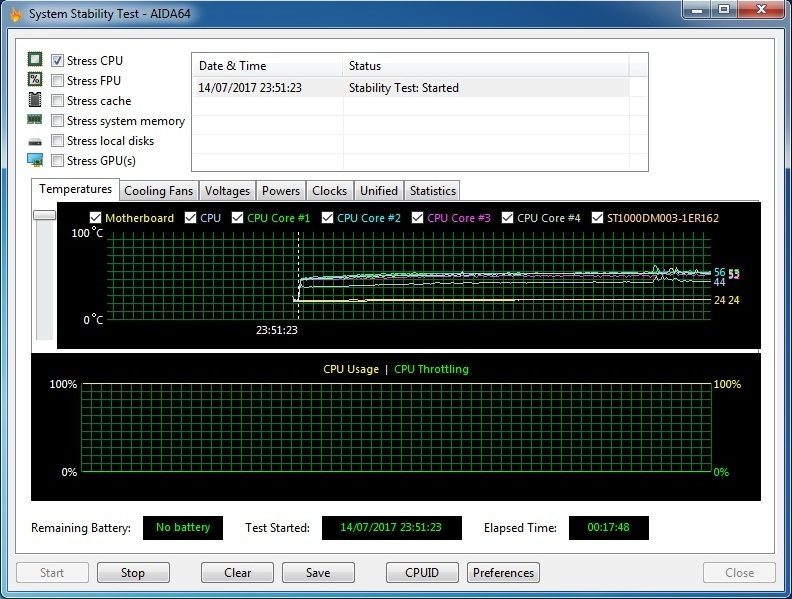Image resolution: width=792 pixels, height=599 pixels.
Task: Uncheck the Stress CPU checkbox
Action: click(58, 61)
